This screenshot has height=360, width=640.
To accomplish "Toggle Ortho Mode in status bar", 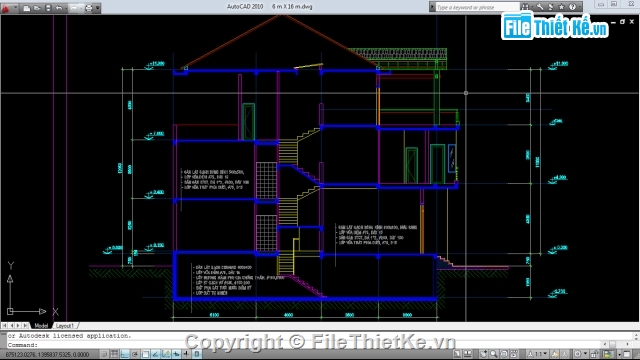I will [x=124, y=354].
